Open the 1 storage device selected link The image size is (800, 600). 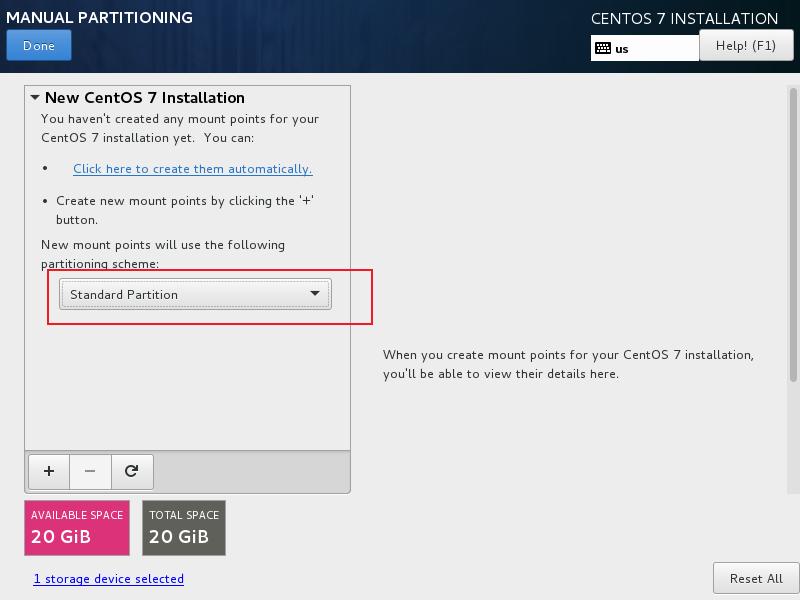pos(109,579)
